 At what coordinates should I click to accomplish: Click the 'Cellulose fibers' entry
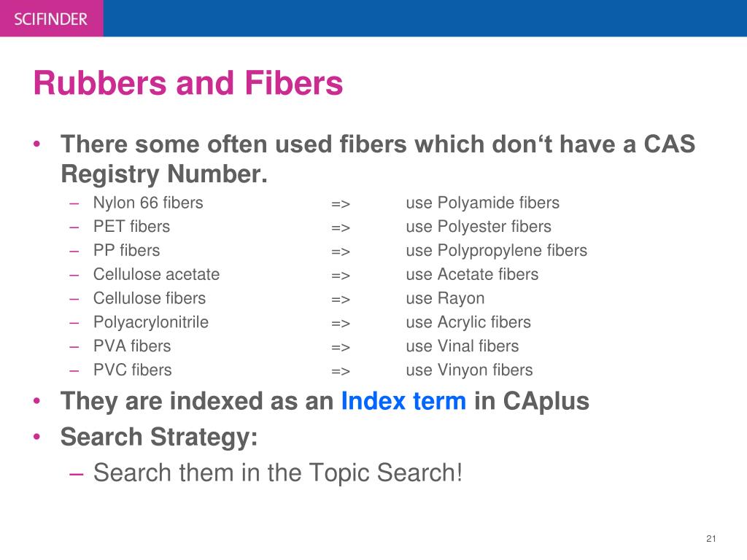(x=150, y=298)
